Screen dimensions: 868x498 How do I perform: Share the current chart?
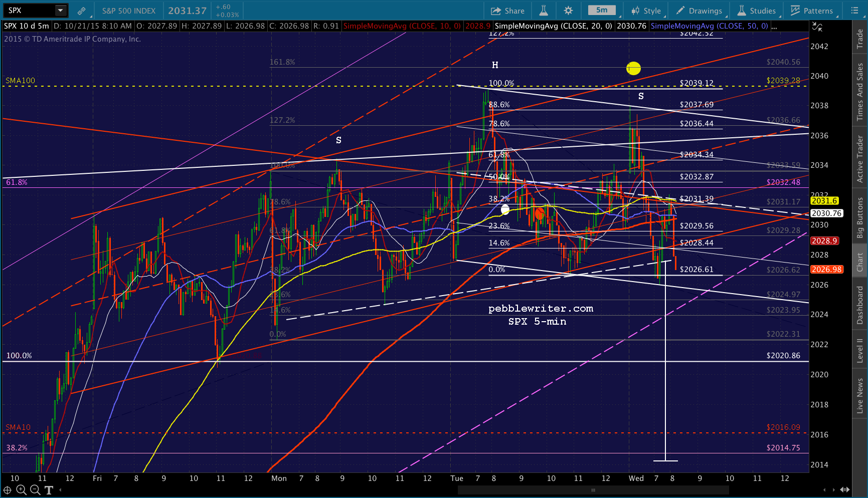tap(507, 11)
